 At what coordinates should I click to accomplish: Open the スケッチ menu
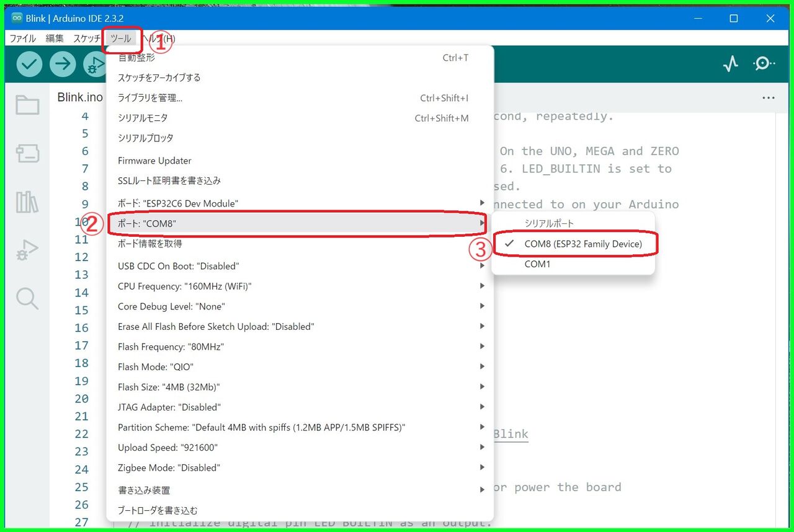[x=86, y=38]
